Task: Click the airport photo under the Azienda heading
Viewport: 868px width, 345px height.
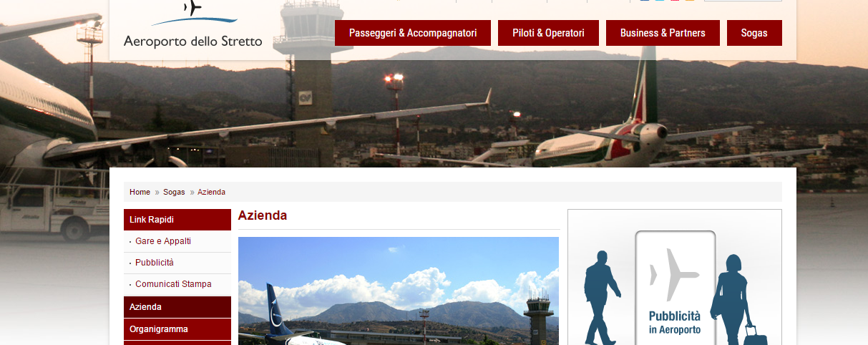Action: tap(399, 291)
